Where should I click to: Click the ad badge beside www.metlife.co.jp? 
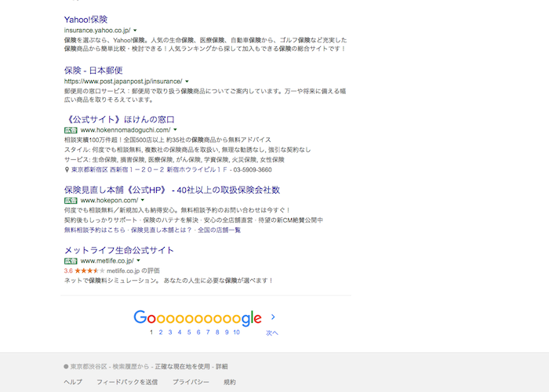click(x=71, y=260)
